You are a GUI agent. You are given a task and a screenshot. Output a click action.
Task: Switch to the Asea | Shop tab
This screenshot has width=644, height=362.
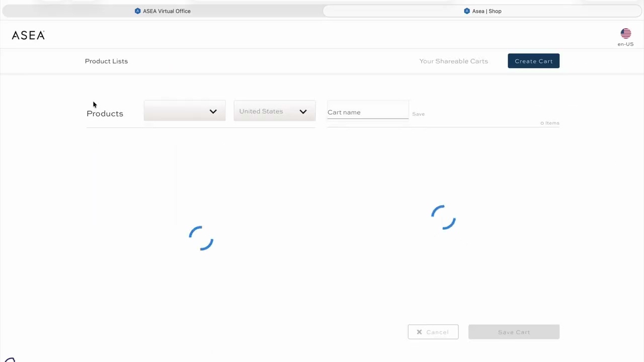click(482, 11)
